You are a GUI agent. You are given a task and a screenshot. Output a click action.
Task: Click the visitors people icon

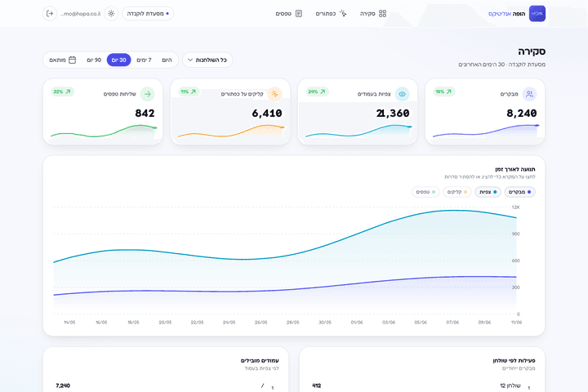pos(529,94)
